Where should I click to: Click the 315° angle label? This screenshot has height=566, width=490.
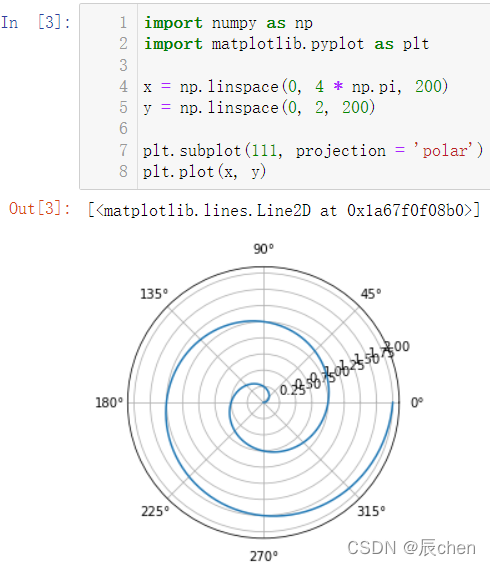(371, 511)
